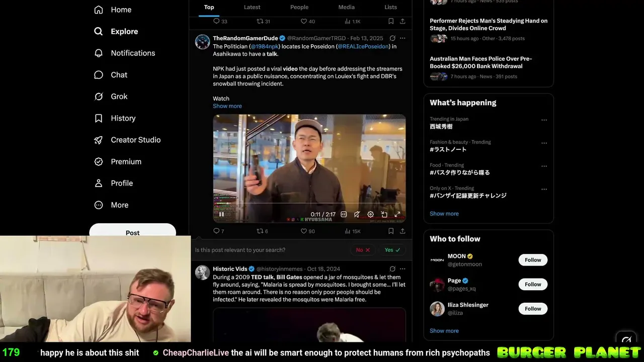This screenshot has width=644, height=362.
Task: Share the post with 15K views
Action: pyautogui.click(x=403, y=231)
